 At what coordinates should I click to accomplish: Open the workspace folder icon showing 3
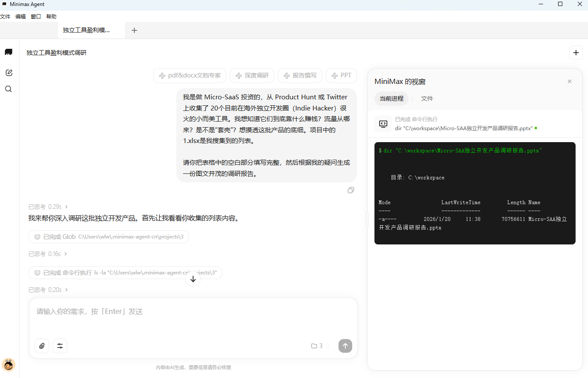(x=317, y=345)
